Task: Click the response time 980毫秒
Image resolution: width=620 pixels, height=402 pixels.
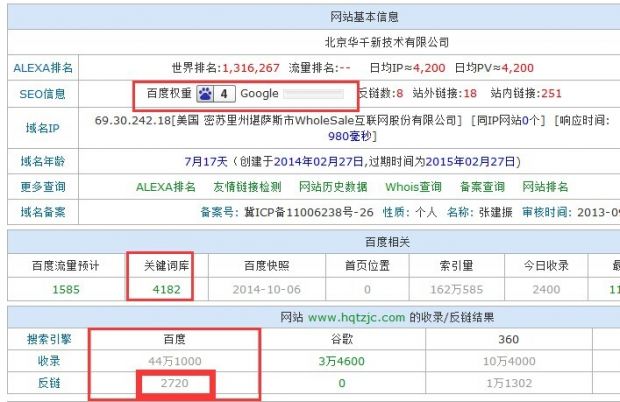Action: click(x=350, y=136)
